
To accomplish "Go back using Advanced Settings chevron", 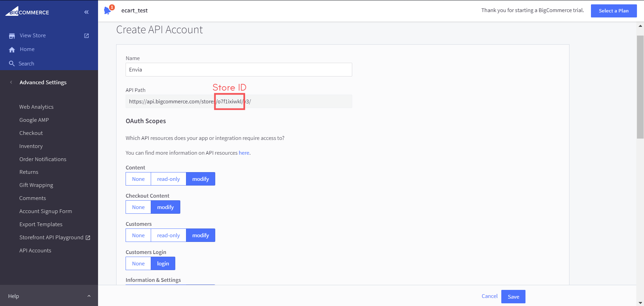I will (x=11, y=82).
